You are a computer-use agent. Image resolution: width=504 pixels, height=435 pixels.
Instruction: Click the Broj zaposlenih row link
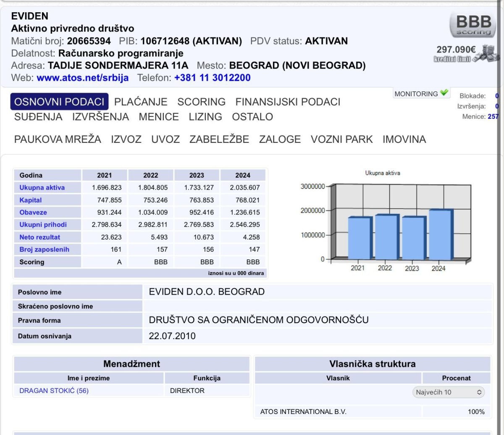tap(44, 249)
